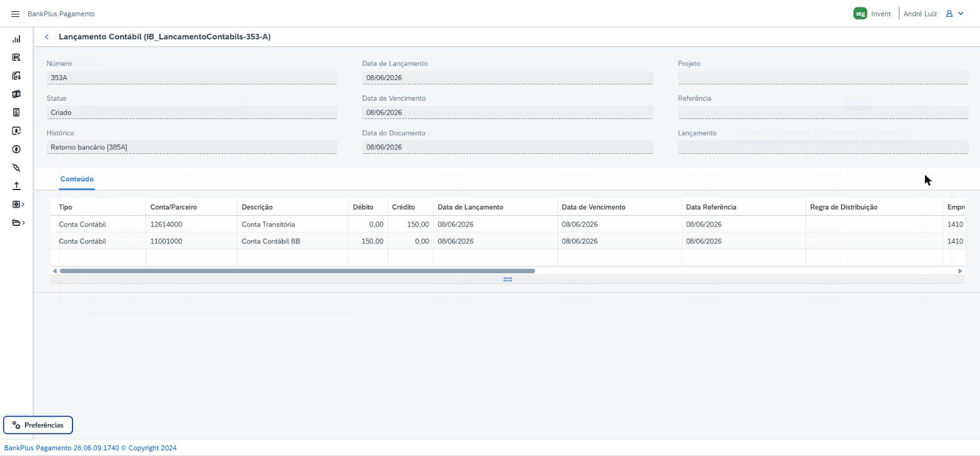Click the Data do Documento field

pyautogui.click(x=507, y=147)
